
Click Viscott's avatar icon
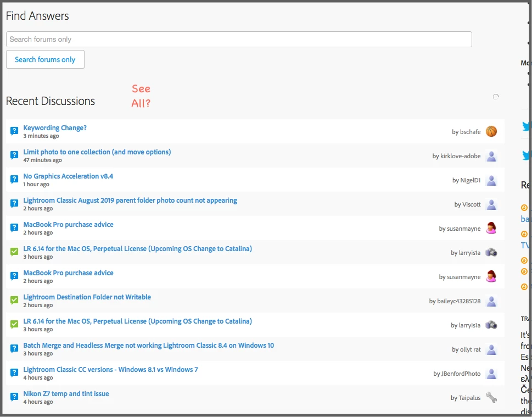(491, 204)
